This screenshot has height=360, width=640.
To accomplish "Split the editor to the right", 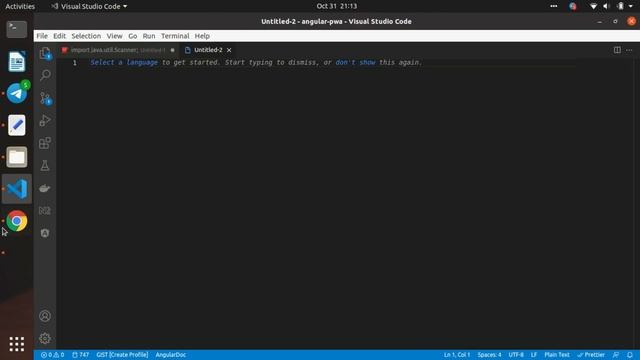I will click(x=617, y=50).
